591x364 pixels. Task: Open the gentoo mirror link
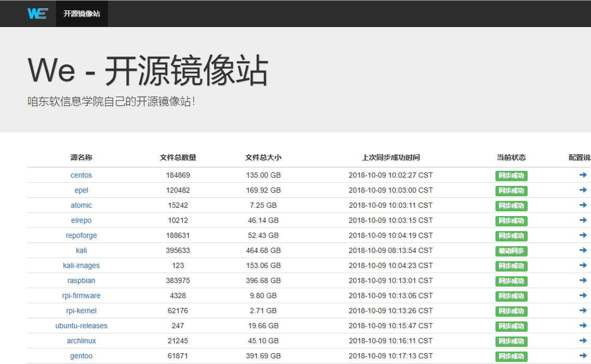pos(81,356)
